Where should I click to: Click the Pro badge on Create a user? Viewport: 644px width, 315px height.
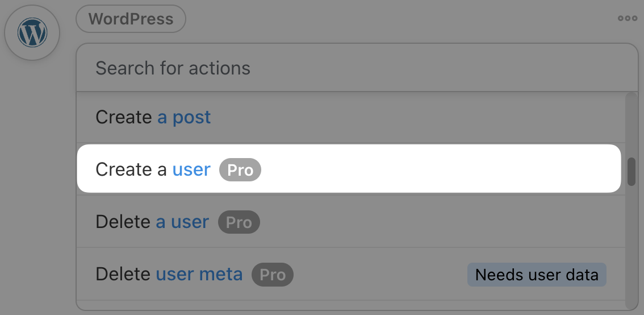pyautogui.click(x=240, y=170)
